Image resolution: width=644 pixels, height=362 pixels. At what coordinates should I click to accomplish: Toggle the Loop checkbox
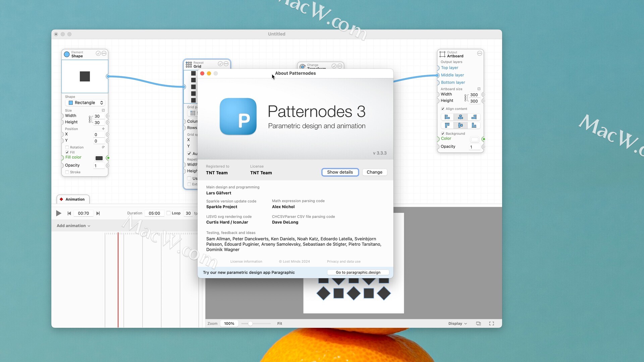point(169,213)
